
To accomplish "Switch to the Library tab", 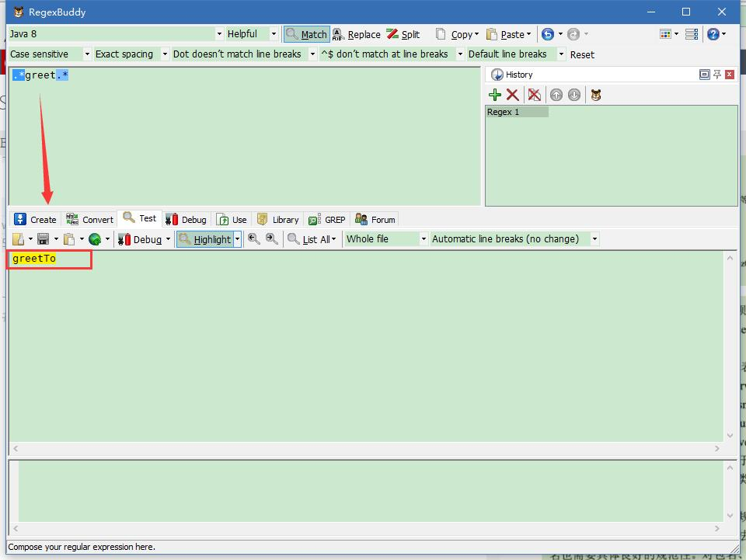I will click(278, 219).
